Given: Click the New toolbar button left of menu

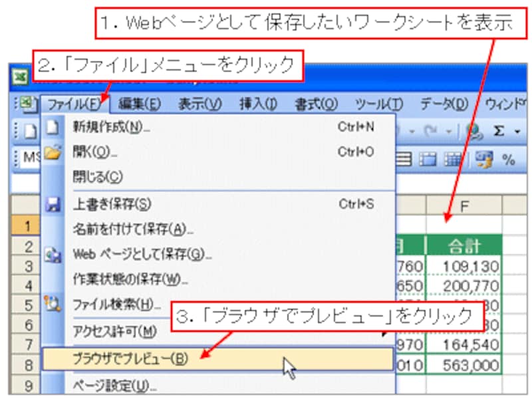Looking at the screenshot, I should pos(30,131).
